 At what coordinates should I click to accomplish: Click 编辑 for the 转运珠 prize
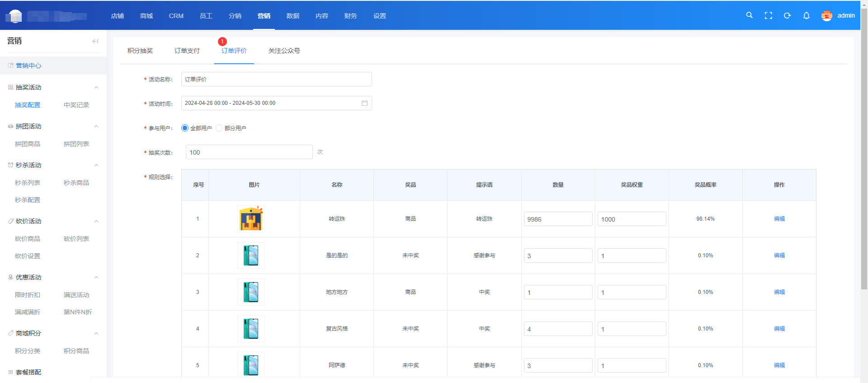point(779,219)
